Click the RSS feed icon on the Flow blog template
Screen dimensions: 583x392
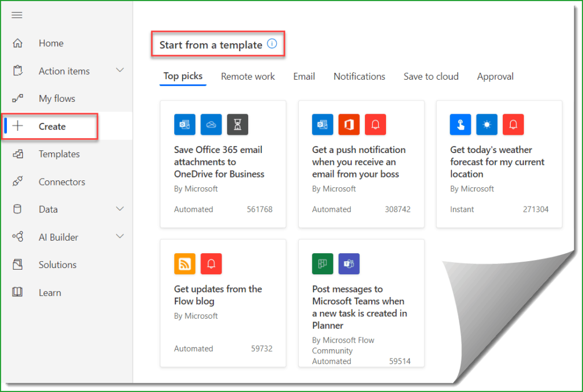184,263
